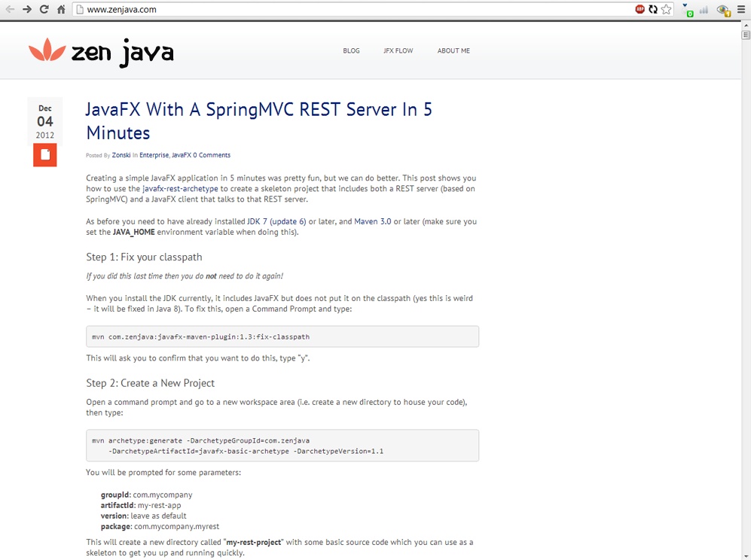This screenshot has width=751, height=560.
Task: Open the browser home page
Action: [x=61, y=9]
